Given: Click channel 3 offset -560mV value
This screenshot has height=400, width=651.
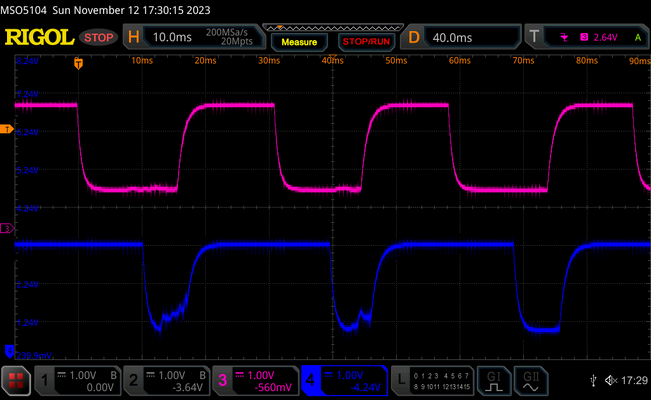Looking at the screenshot, I should click(273, 388).
